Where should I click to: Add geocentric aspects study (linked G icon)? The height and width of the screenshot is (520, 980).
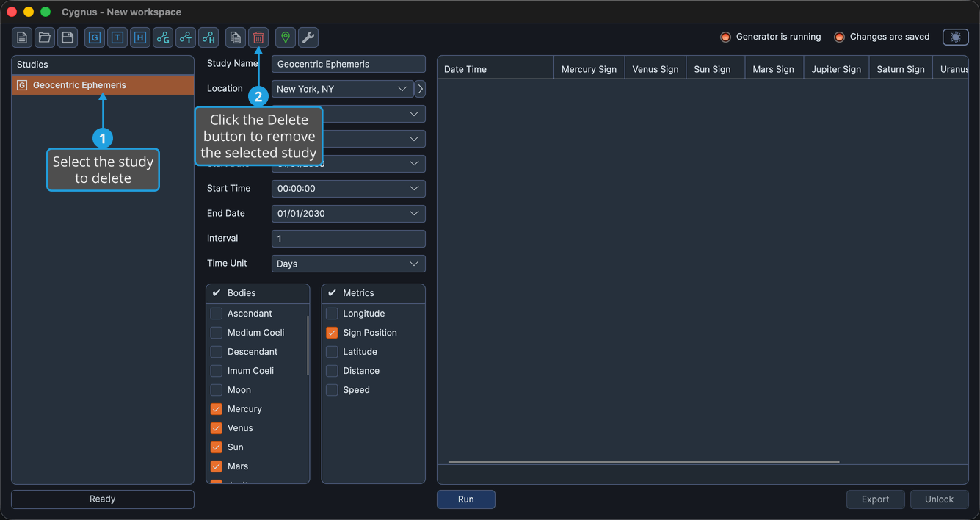click(163, 37)
